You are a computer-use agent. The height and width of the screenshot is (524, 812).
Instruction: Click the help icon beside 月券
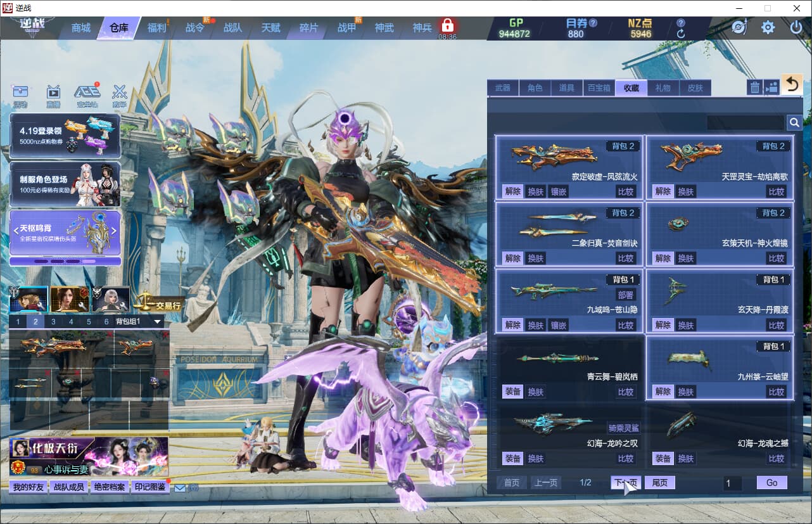593,23
